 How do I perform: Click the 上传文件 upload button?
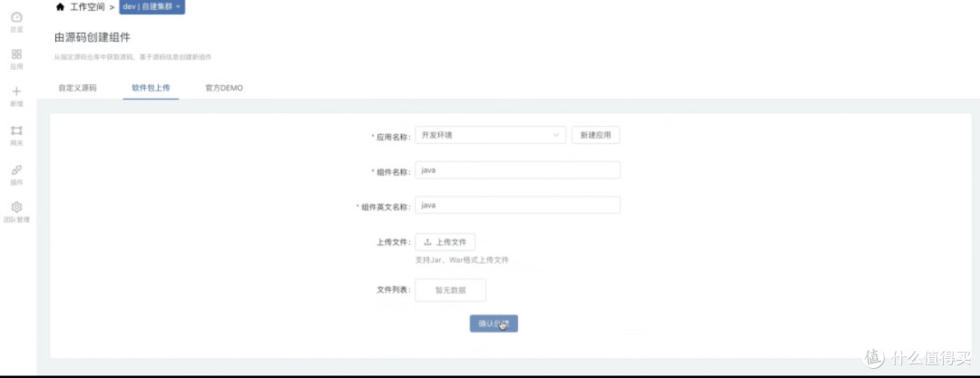point(445,242)
